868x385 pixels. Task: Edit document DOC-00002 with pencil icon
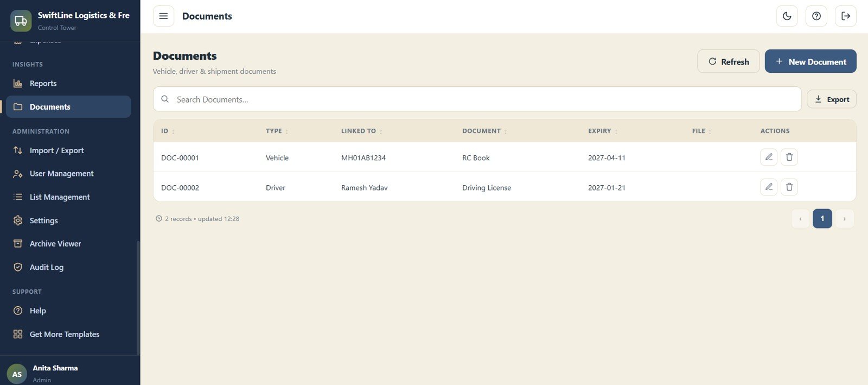(769, 187)
